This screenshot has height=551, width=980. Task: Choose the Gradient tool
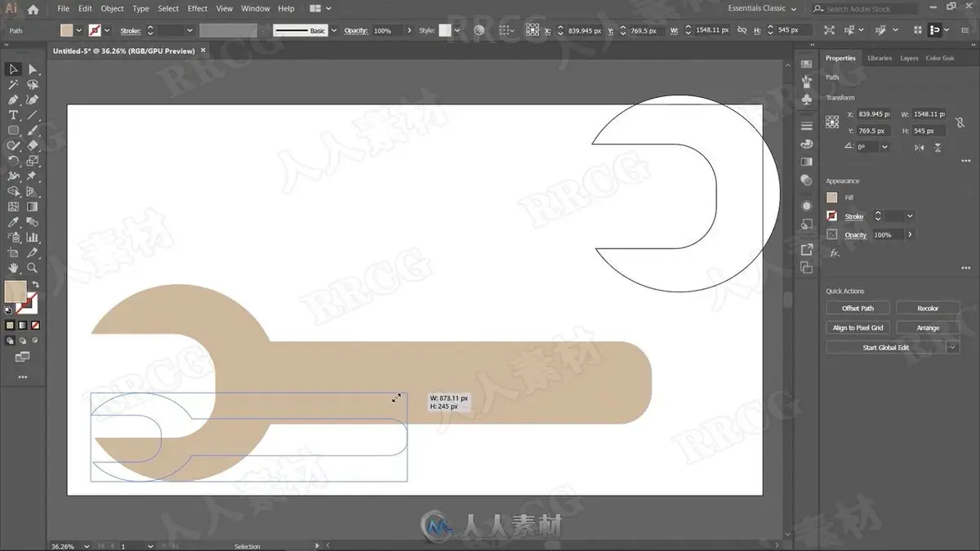pyautogui.click(x=33, y=207)
